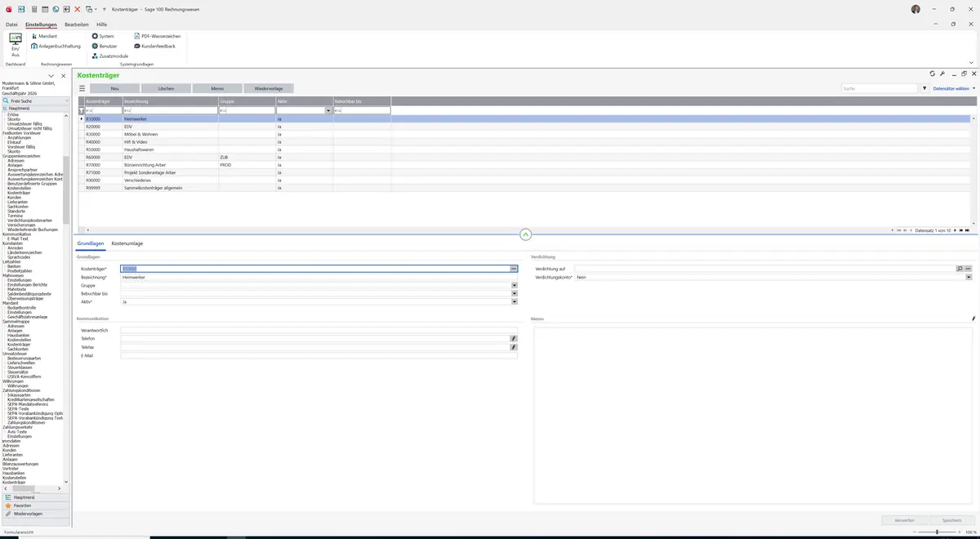Open the Gruppe dropdown in form
Image resolution: width=980 pixels, height=539 pixels.
click(514, 285)
